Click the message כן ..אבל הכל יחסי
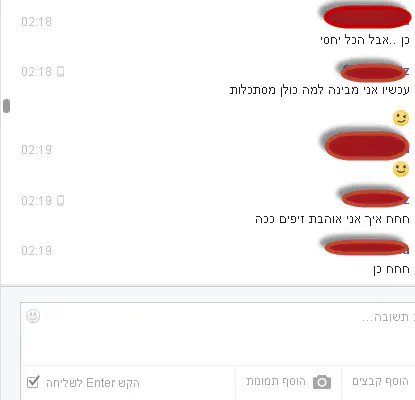The image size is (415, 400). click(x=365, y=40)
